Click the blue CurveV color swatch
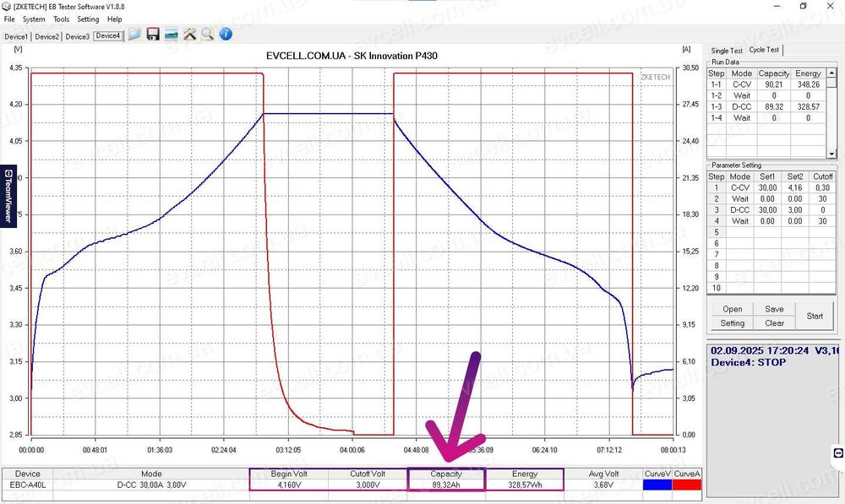Image resolution: width=845 pixels, height=504 pixels. click(657, 485)
